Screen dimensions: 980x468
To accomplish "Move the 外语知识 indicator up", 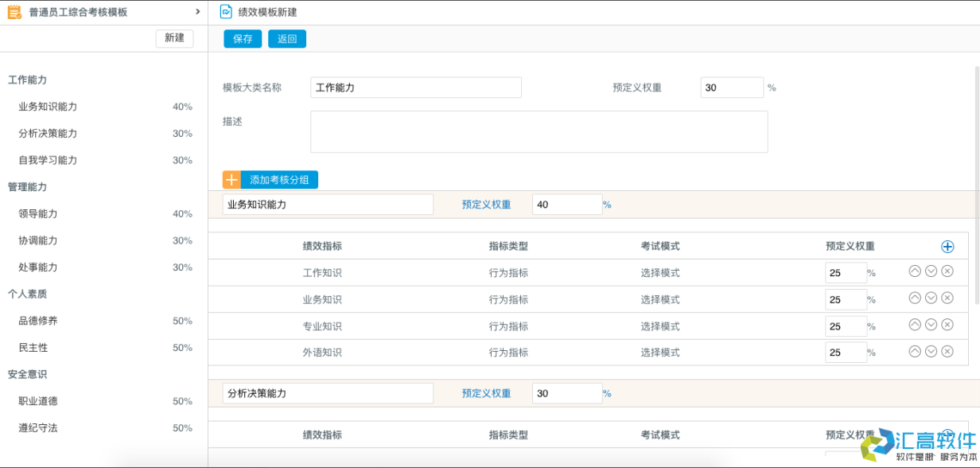I will [914, 352].
